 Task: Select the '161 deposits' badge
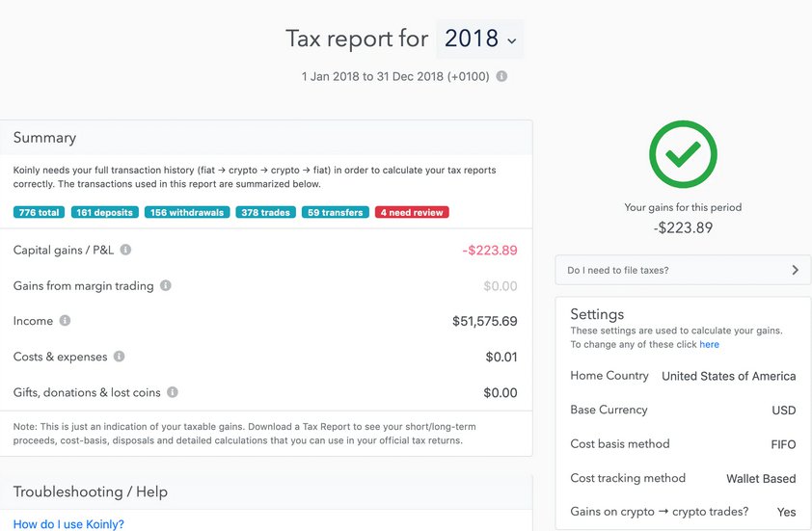tap(104, 212)
